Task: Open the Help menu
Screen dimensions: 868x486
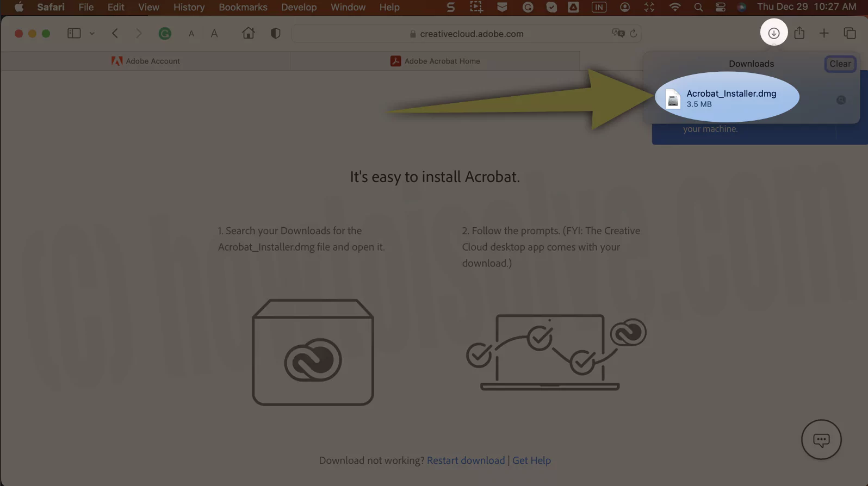Action: pos(389,7)
